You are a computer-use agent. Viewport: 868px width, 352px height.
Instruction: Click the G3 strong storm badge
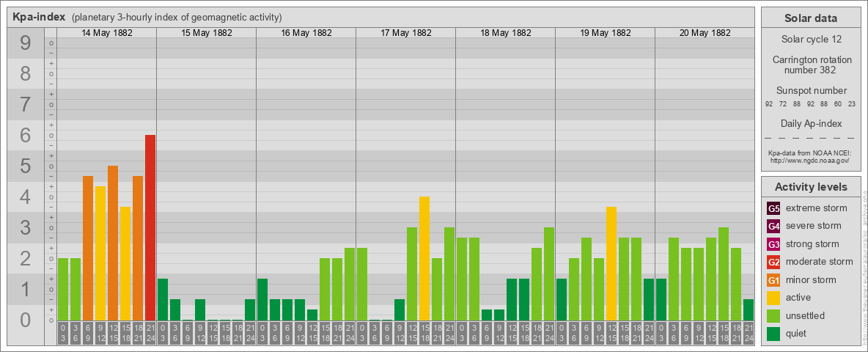click(x=773, y=244)
